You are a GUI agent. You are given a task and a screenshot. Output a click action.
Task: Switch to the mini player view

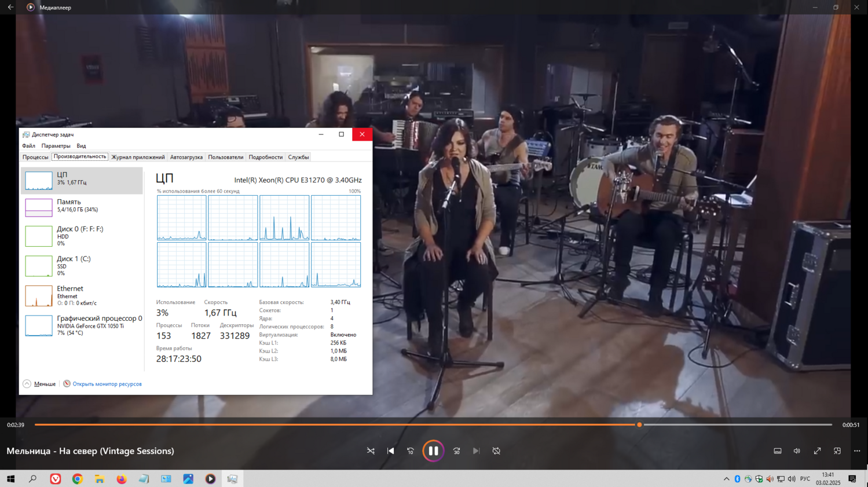837,451
